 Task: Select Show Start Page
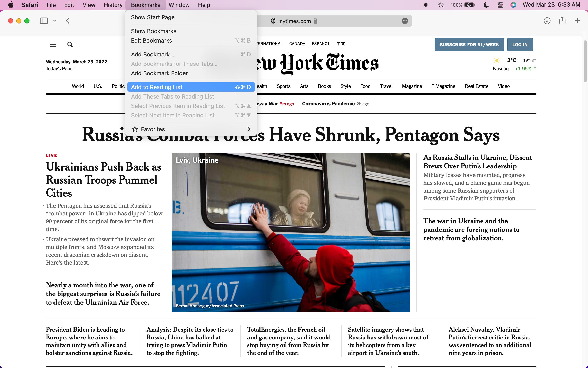pos(191,17)
